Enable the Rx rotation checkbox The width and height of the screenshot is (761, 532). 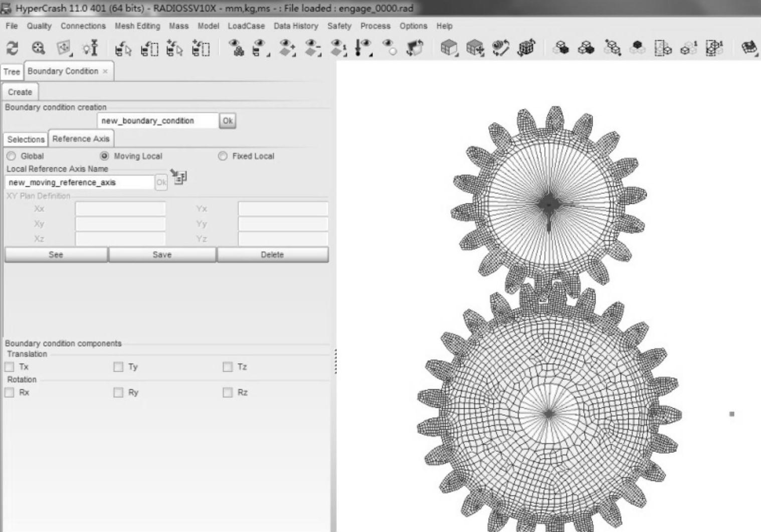[9, 393]
